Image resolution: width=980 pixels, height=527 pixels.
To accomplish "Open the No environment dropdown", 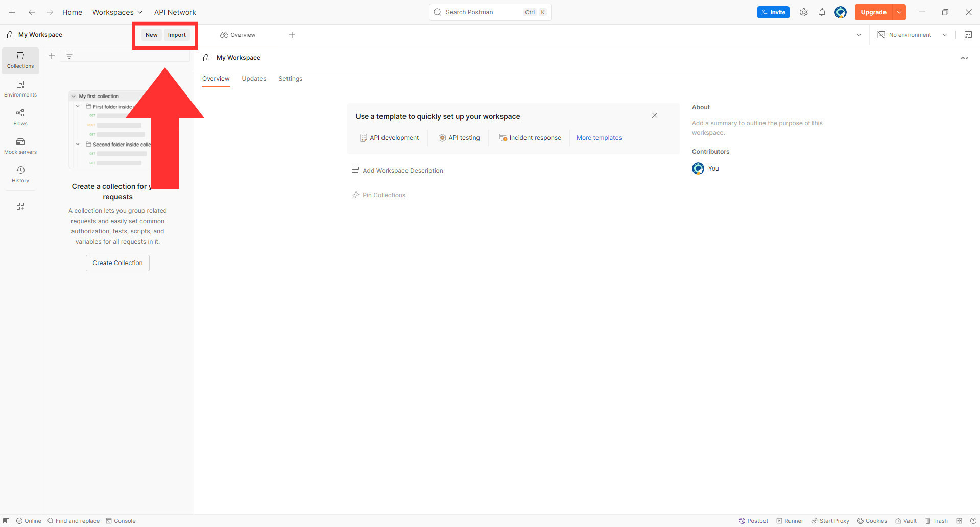I will (912, 35).
